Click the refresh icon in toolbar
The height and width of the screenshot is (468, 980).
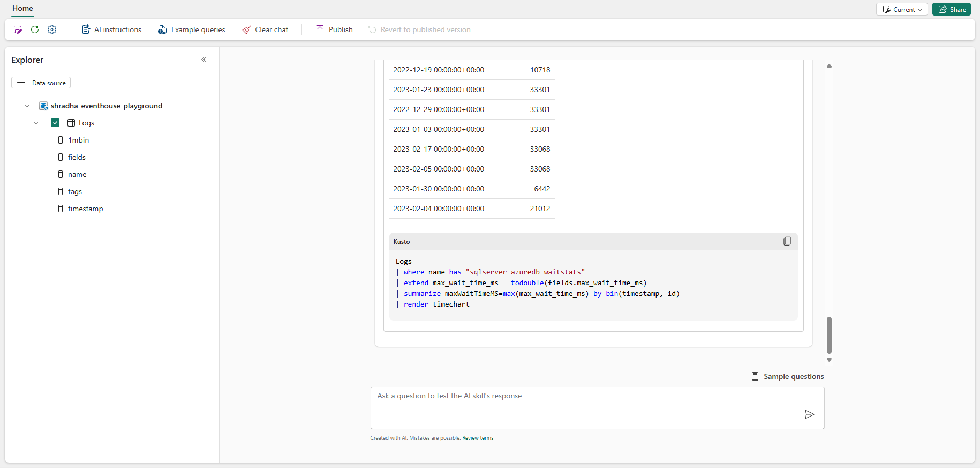[35, 29]
